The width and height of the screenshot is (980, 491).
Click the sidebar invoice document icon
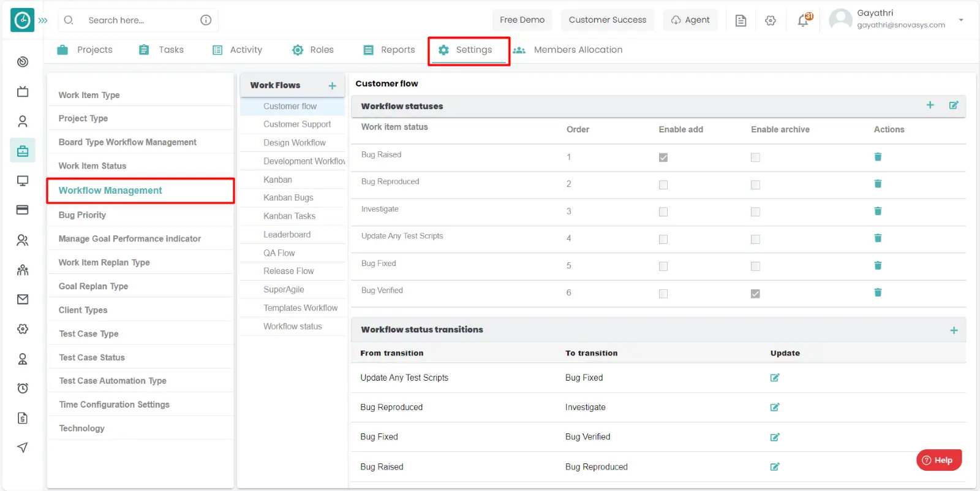tap(23, 418)
